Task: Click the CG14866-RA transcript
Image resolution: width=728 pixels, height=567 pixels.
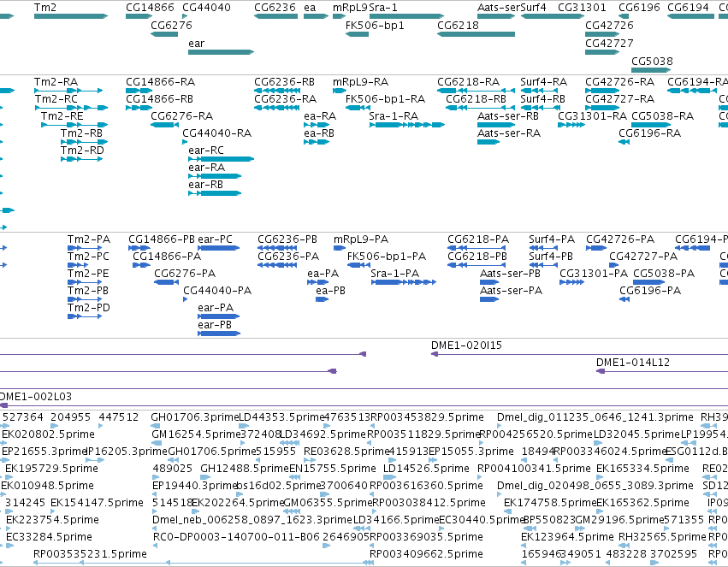Action: tap(139, 91)
